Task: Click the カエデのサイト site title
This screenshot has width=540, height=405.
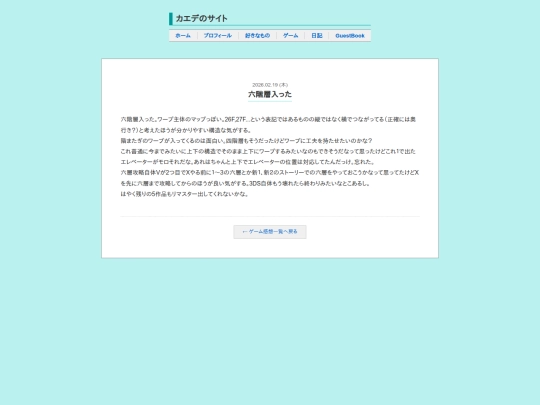Action: point(201,19)
